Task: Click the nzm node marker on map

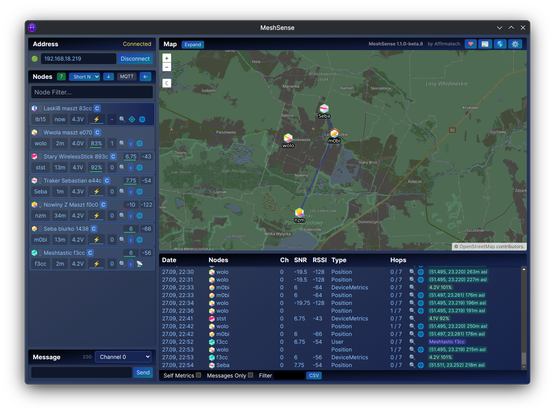Action: pos(299,213)
